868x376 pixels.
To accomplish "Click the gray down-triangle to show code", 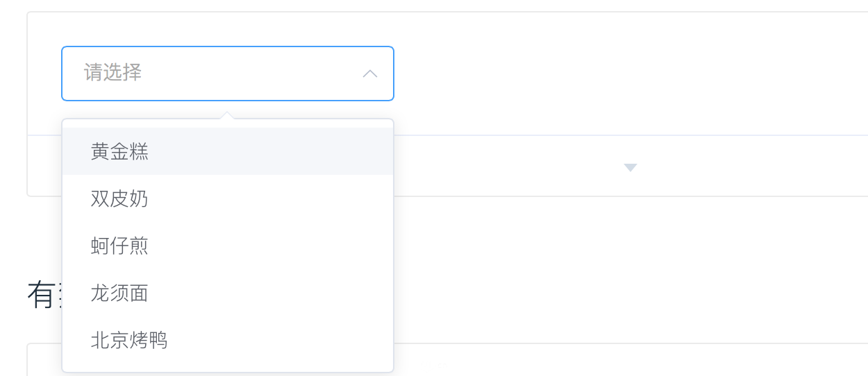I will [631, 167].
